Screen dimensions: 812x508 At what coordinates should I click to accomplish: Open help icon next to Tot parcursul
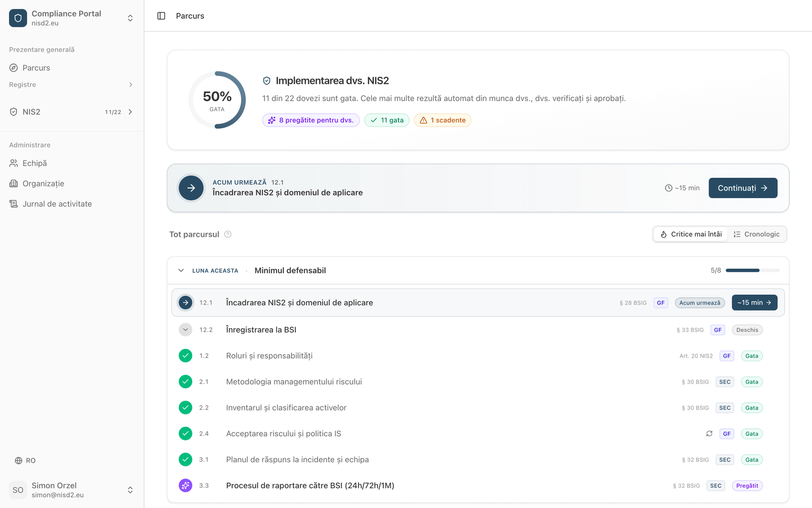tap(228, 234)
